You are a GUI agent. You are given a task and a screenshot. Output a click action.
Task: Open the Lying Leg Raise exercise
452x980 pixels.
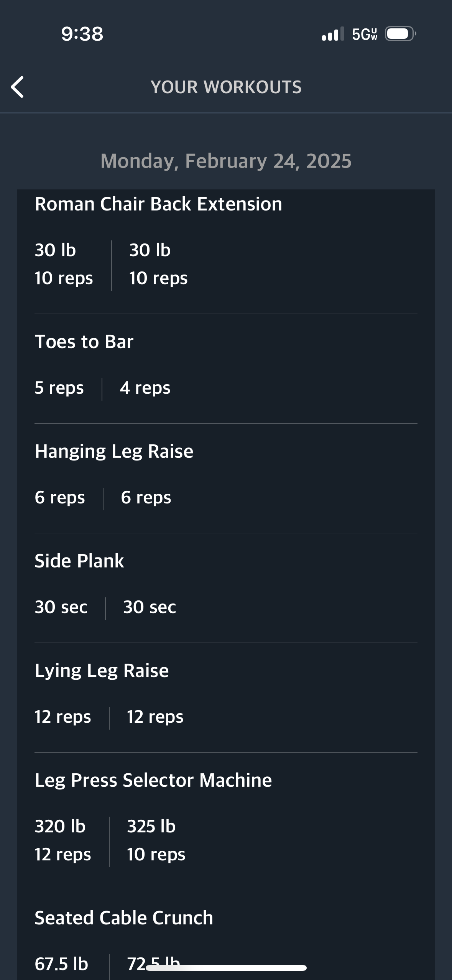[x=102, y=671]
